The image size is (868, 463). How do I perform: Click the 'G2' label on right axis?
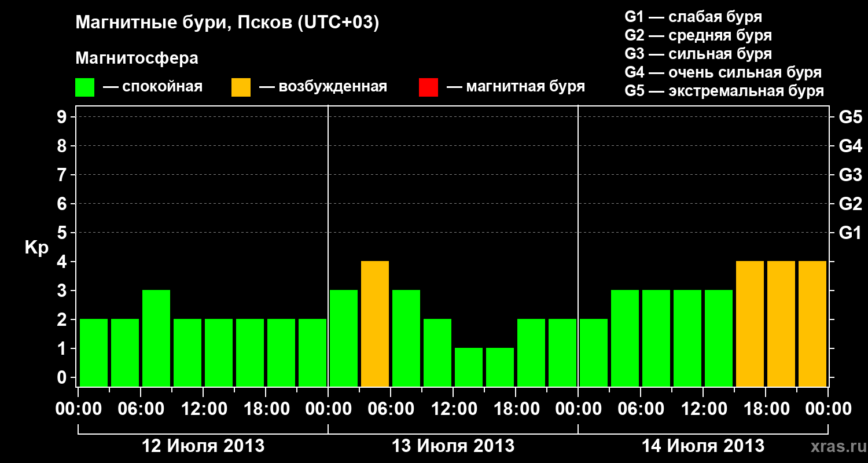pos(850,204)
